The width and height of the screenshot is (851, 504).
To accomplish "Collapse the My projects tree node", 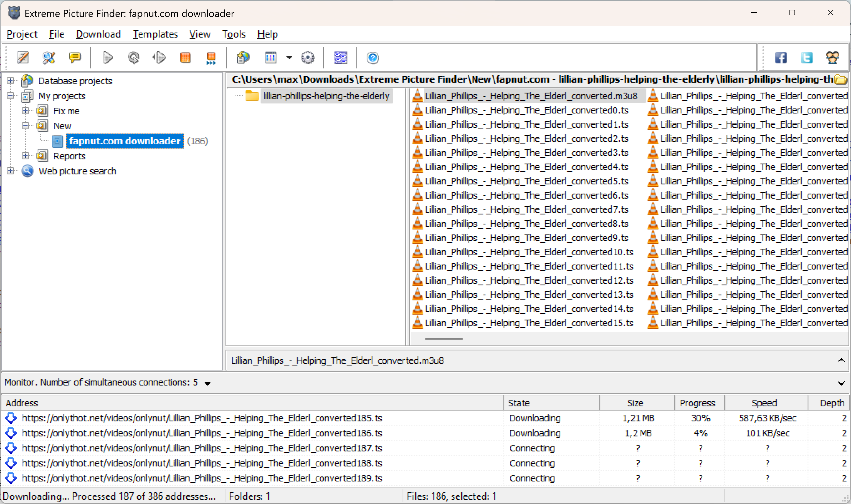I will tap(11, 95).
